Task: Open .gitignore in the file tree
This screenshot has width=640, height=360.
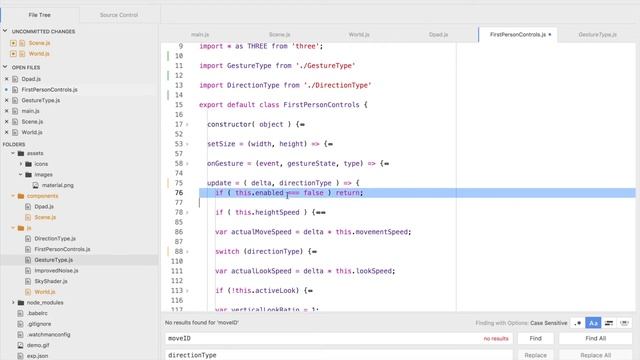Action: tap(39, 324)
